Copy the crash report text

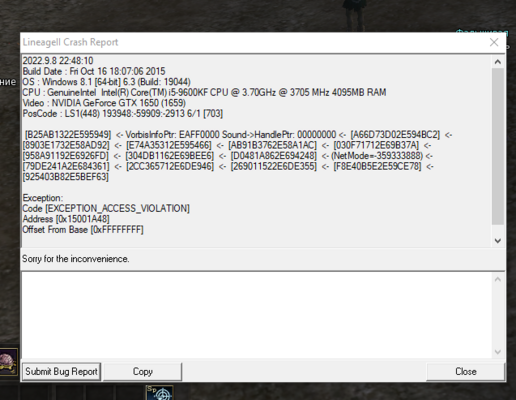click(143, 371)
